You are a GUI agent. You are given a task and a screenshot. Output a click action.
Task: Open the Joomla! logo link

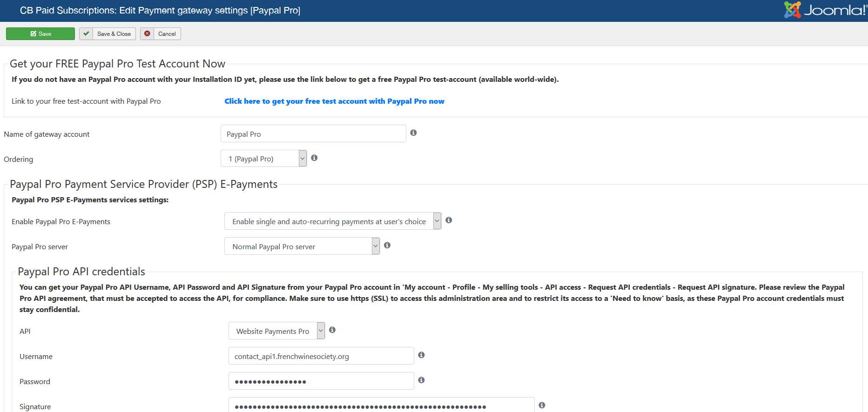[x=825, y=10]
